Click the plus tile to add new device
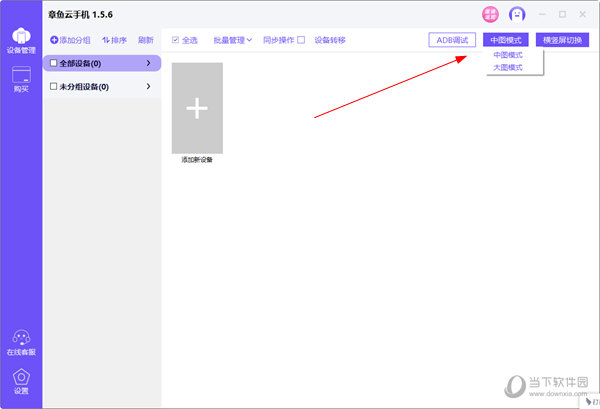 point(197,108)
